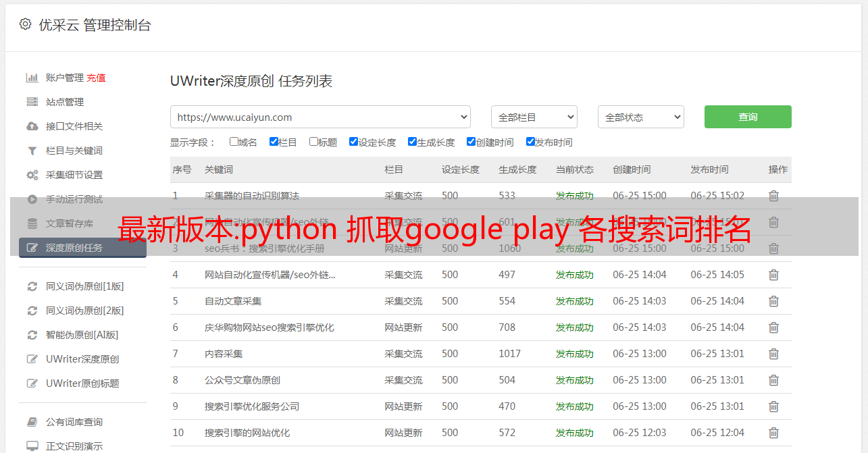
Task: Open the 全部状态 filter dropdown
Action: pyautogui.click(x=640, y=117)
